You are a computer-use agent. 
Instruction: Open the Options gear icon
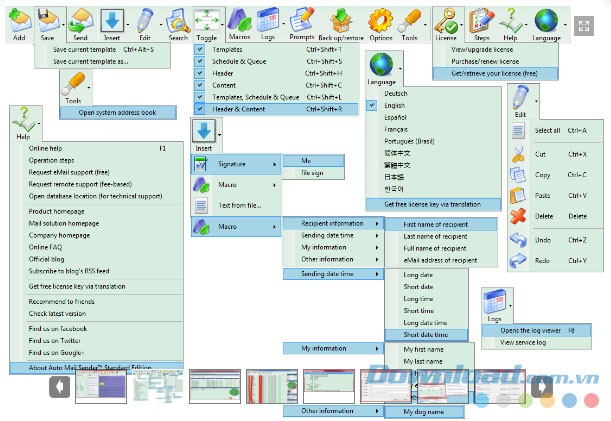coord(380,20)
